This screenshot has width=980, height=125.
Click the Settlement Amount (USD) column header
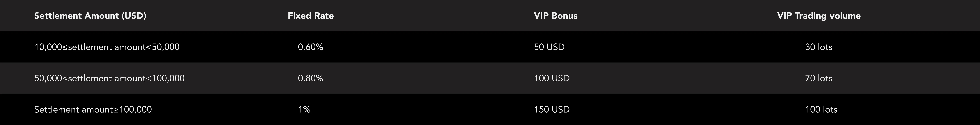[x=90, y=16]
